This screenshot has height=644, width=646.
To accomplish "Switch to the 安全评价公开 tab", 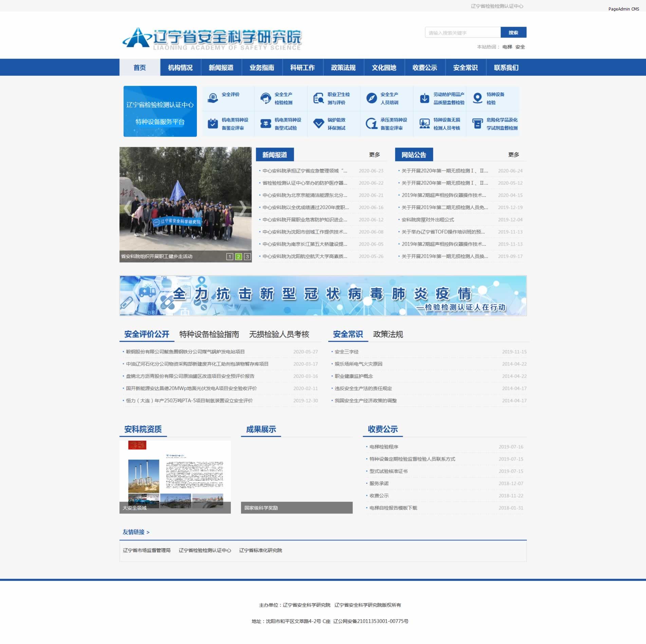I will (x=147, y=334).
